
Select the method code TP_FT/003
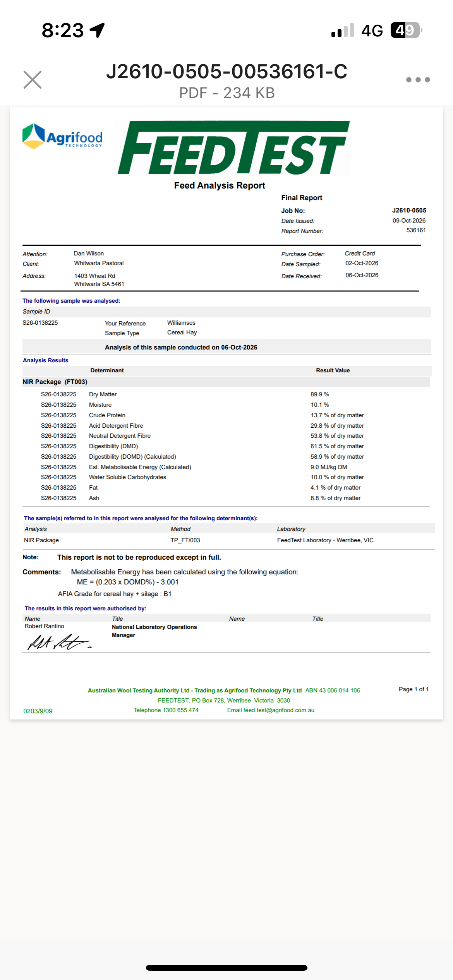pos(185,540)
